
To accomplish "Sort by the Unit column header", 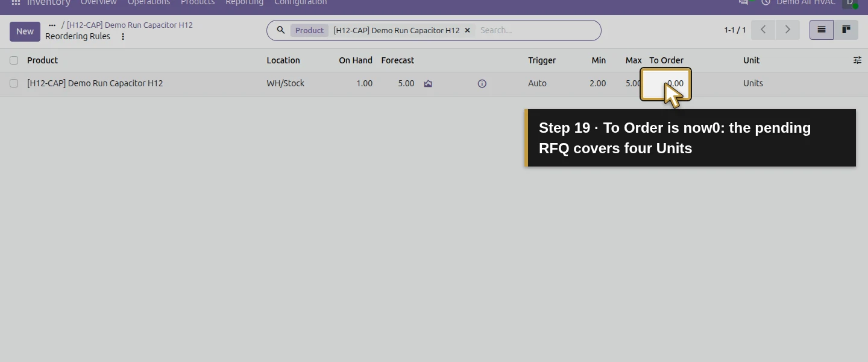I will click(x=751, y=60).
